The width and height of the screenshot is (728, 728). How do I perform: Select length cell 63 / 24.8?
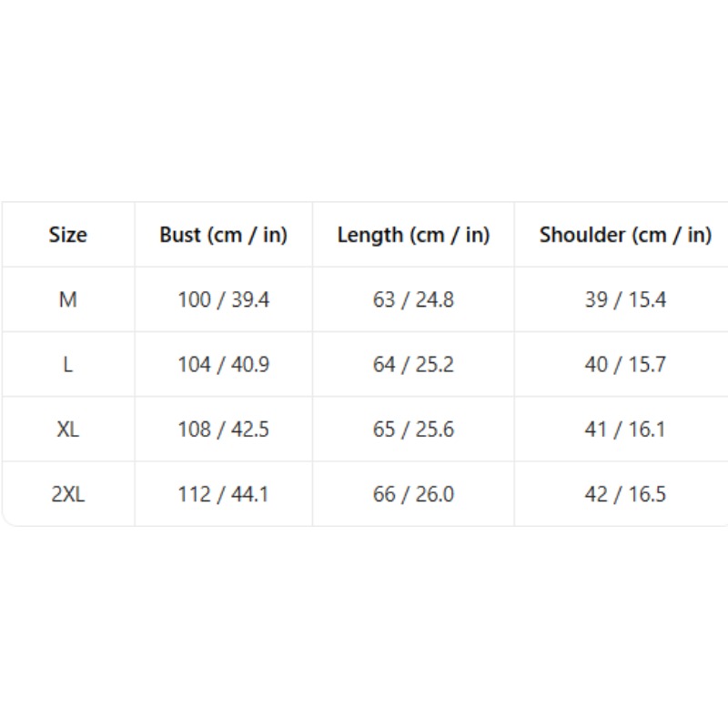click(413, 299)
